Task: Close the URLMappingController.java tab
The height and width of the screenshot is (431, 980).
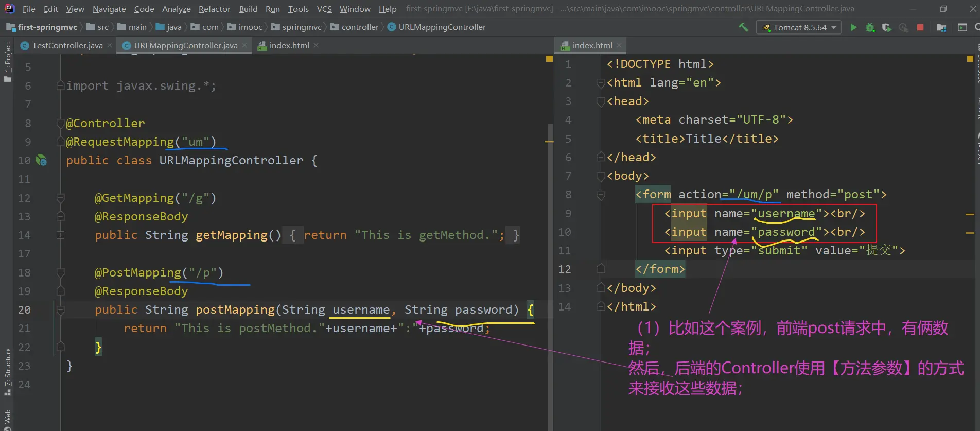Action: coord(244,45)
